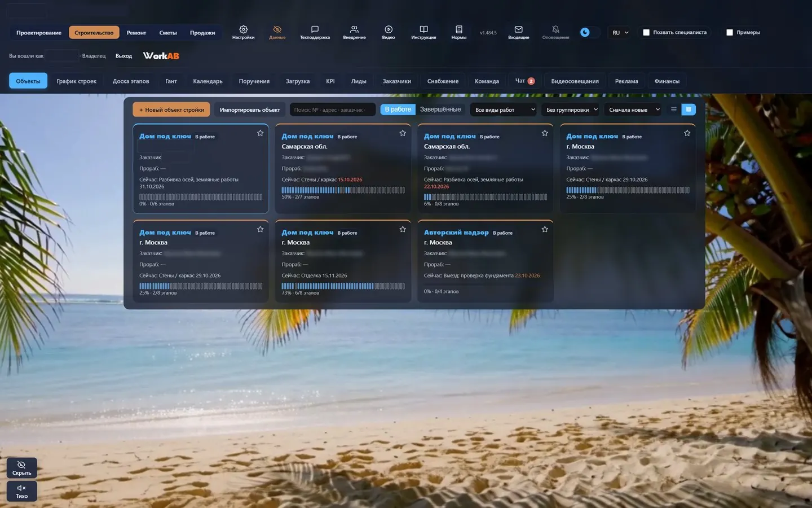Click the Скрыть eye icon button

click(21, 468)
